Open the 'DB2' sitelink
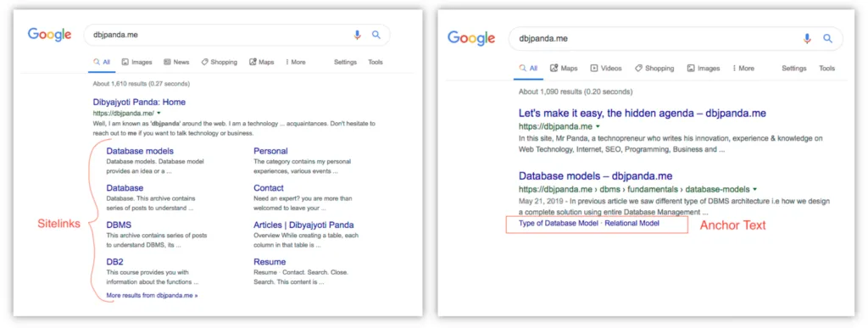This screenshot has height=328, width=868. [x=114, y=262]
